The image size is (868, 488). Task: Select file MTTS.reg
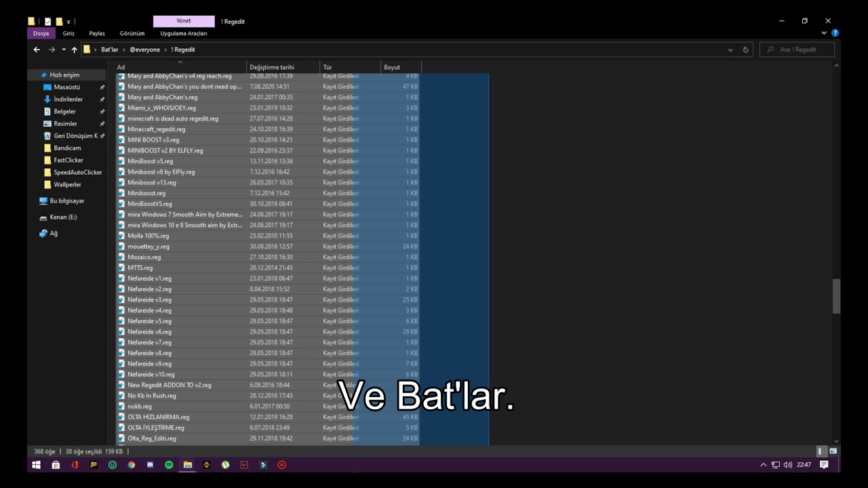pos(140,268)
